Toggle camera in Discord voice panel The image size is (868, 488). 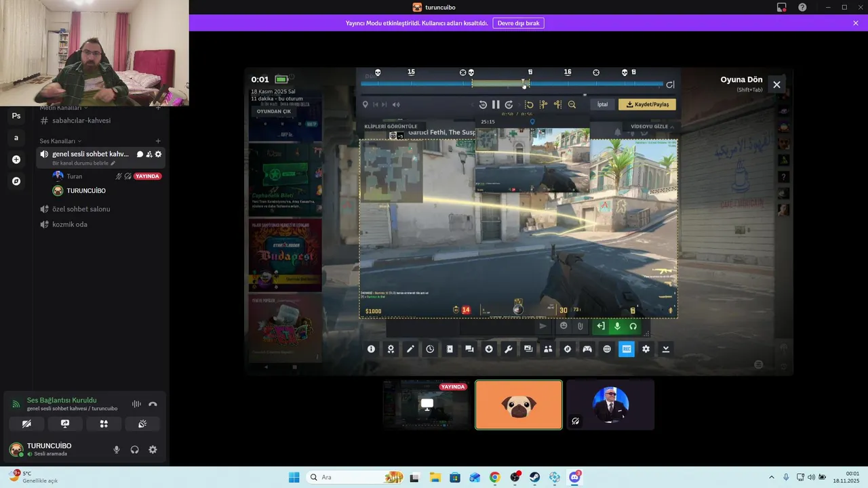[x=26, y=424]
